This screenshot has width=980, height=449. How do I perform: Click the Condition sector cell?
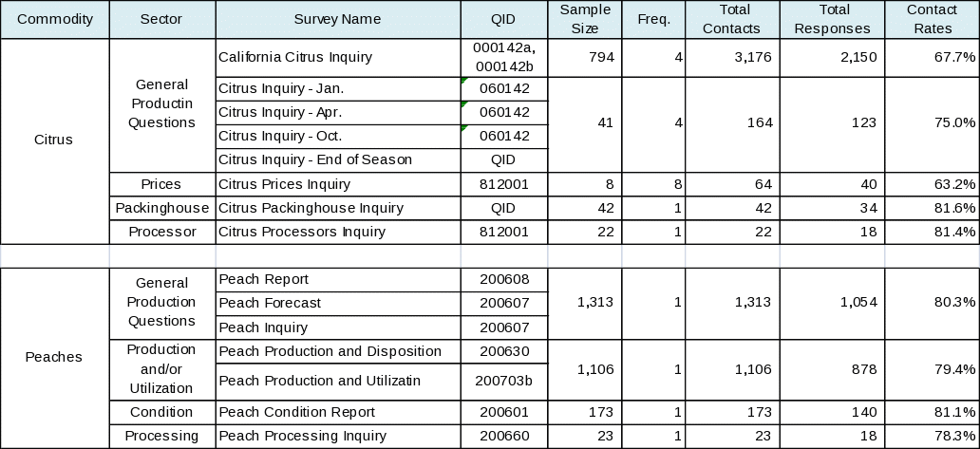coord(162,412)
